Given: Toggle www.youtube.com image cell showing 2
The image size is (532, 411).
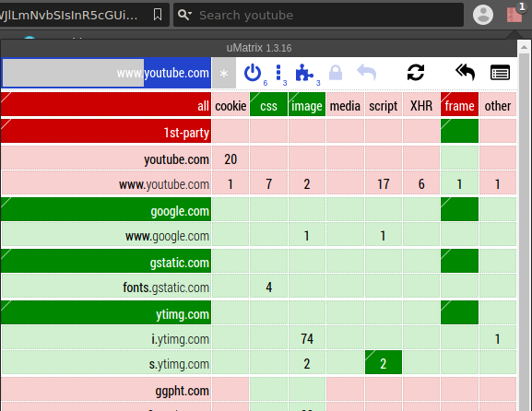Looking at the screenshot, I should tap(307, 182).
